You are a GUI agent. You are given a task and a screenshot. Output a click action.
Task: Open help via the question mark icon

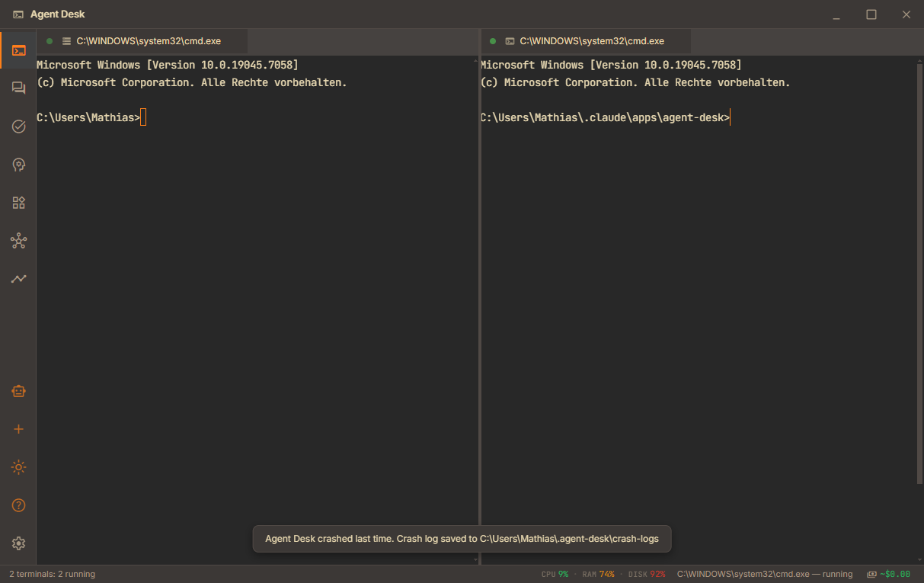(x=19, y=505)
